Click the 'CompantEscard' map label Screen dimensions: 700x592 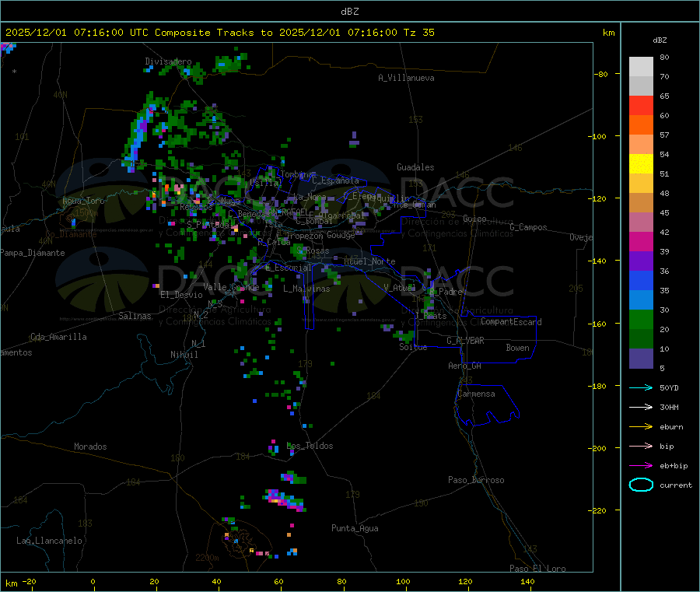(511, 322)
